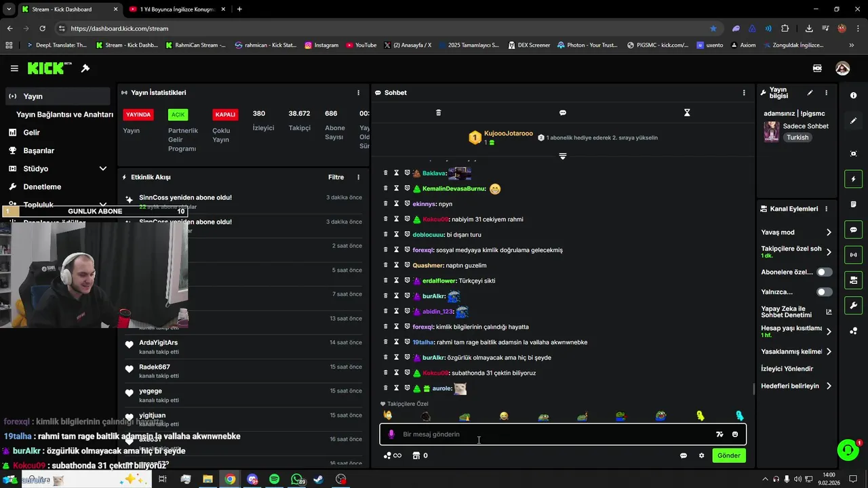868x488 pixels.
Task: Click the Sadece Sohbet category thumbnail
Action: tap(772, 131)
